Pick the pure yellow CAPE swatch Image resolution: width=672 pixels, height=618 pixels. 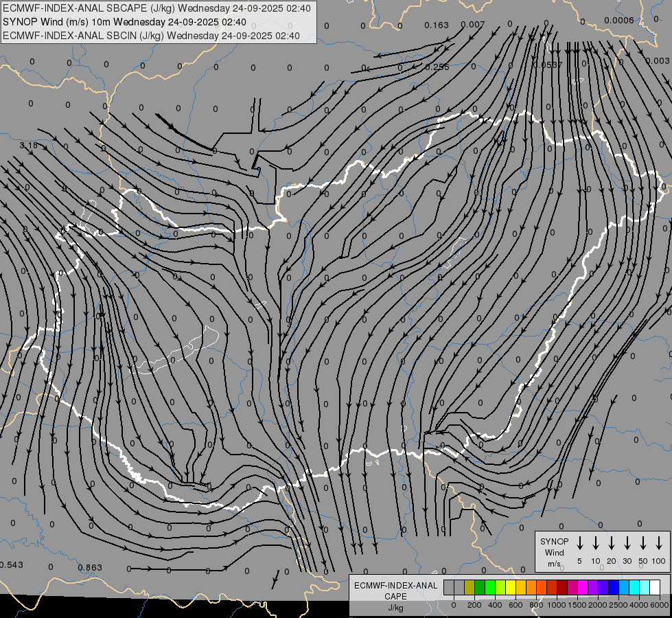click(511, 587)
